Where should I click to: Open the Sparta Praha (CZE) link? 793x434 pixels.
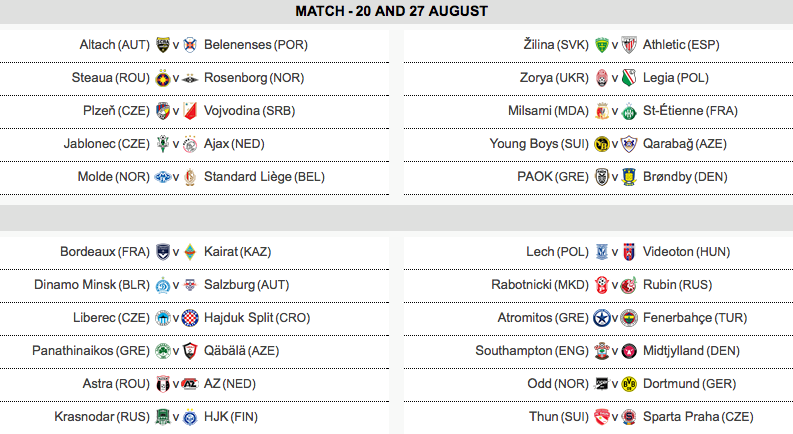click(698, 417)
